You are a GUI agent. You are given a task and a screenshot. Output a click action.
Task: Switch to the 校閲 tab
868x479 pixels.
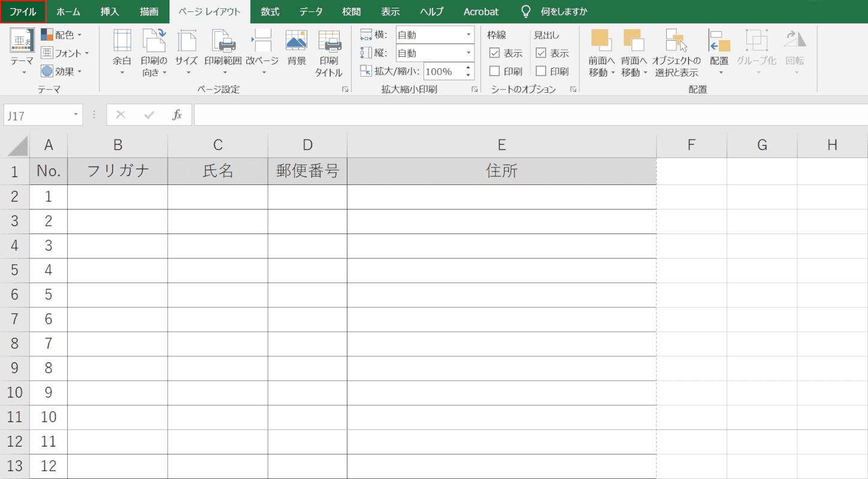[352, 12]
